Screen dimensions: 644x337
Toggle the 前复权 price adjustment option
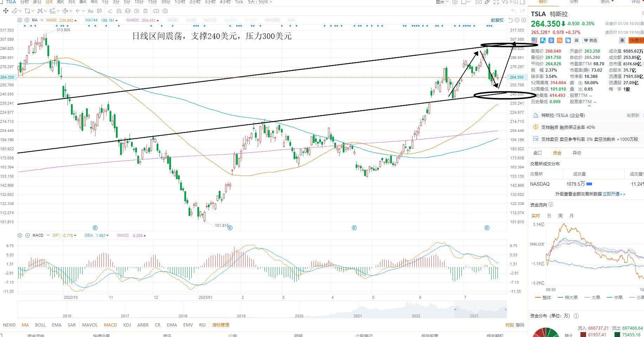point(497,20)
